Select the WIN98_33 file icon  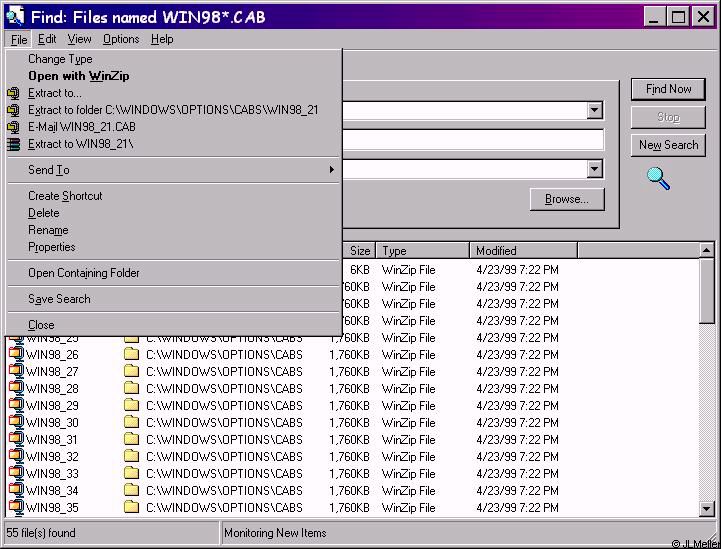[16, 473]
